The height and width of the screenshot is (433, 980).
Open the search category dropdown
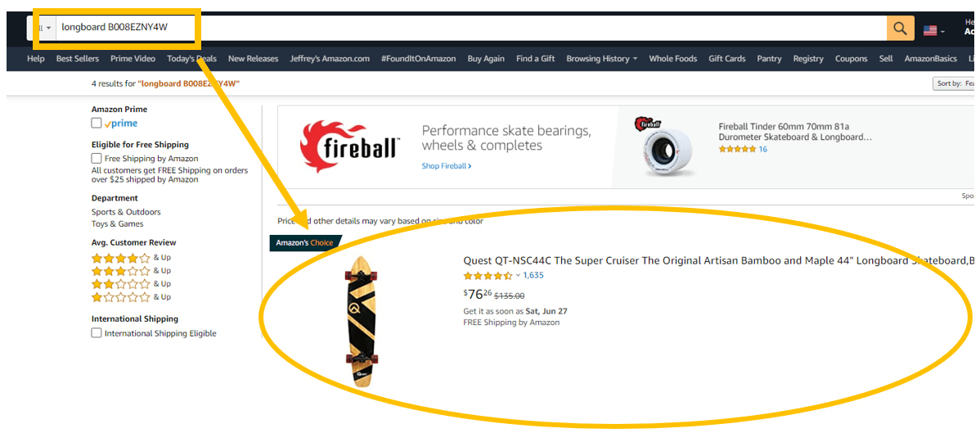tap(42, 28)
